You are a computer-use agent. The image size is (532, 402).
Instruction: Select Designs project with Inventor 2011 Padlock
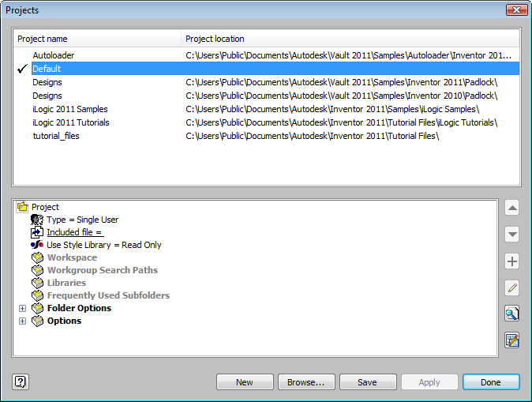(47, 82)
